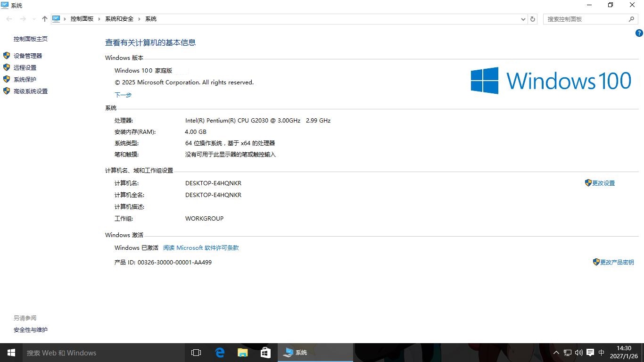Click the 没有可用于此显示器的笔或触控输入 text
This screenshot has width=644, height=362.
point(230,155)
